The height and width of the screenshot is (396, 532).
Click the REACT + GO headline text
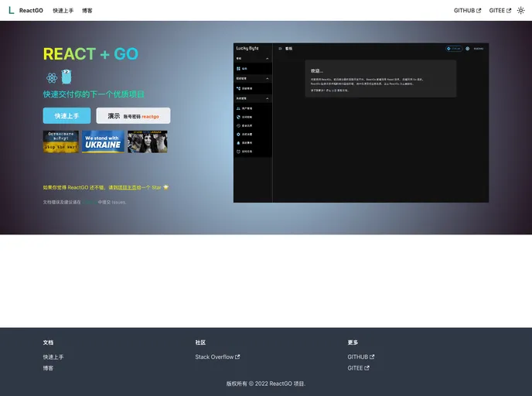point(90,54)
